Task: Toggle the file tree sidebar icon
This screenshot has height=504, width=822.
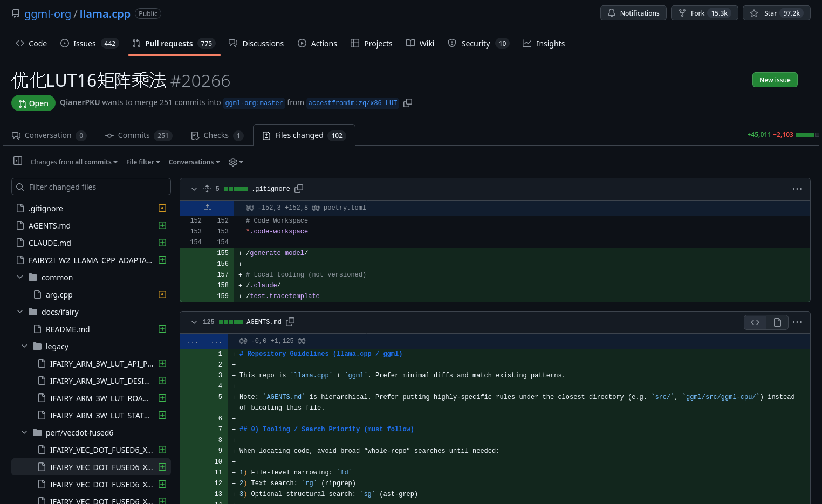Action: point(18,161)
